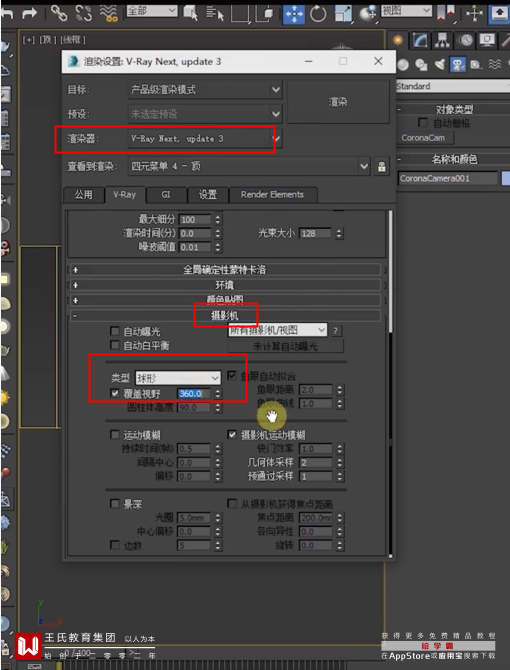The height and width of the screenshot is (670, 510).
Task: Switch to the V-Ray tab
Action: (x=124, y=195)
